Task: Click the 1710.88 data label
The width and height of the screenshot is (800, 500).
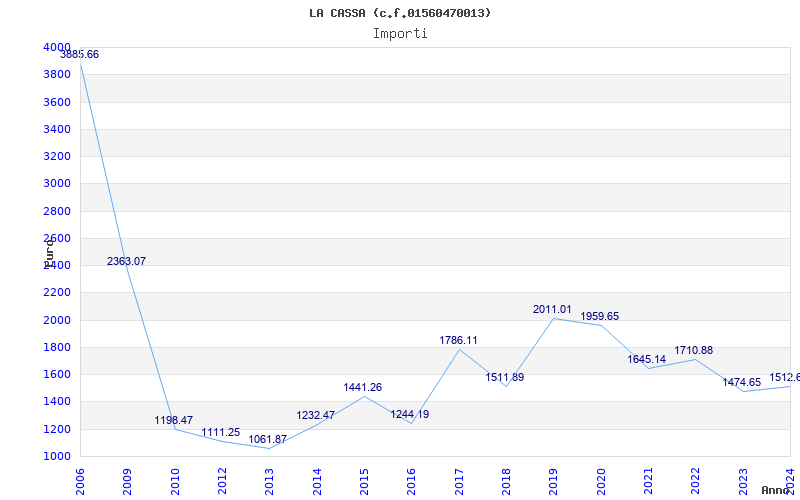Action: tap(694, 351)
